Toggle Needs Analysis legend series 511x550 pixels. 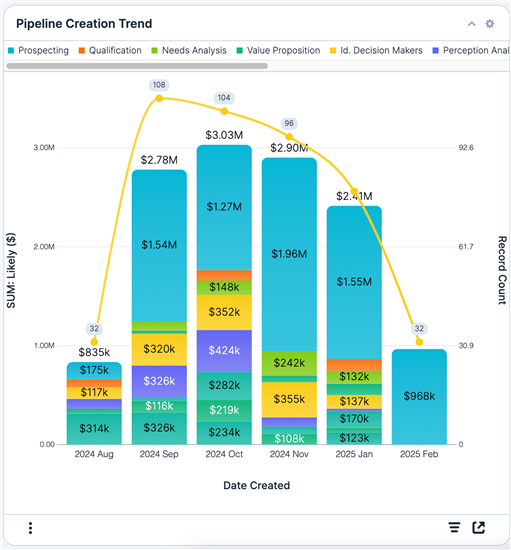(189, 51)
